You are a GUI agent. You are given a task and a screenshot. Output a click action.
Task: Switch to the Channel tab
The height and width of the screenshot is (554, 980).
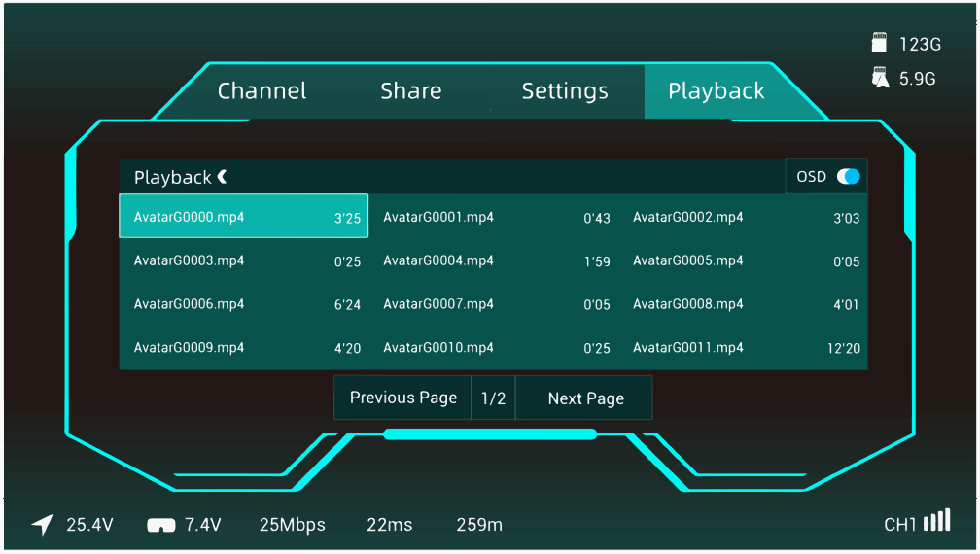pos(262,91)
